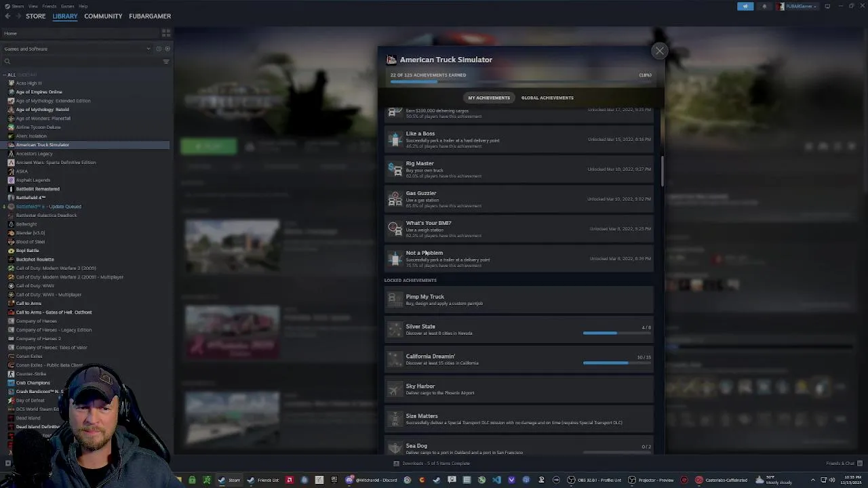Select Alien: Isolation in library

point(31,136)
